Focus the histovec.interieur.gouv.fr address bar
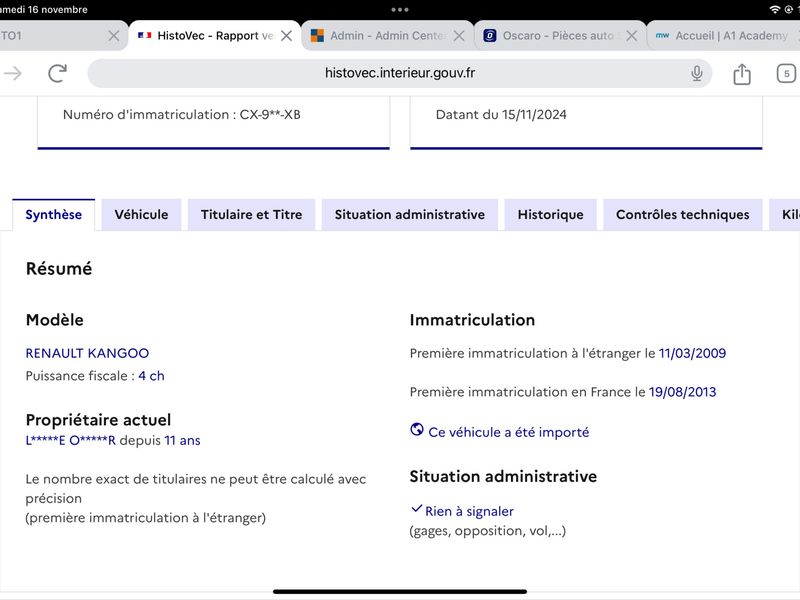Viewport: 800px width, 600px height. tap(399, 73)
